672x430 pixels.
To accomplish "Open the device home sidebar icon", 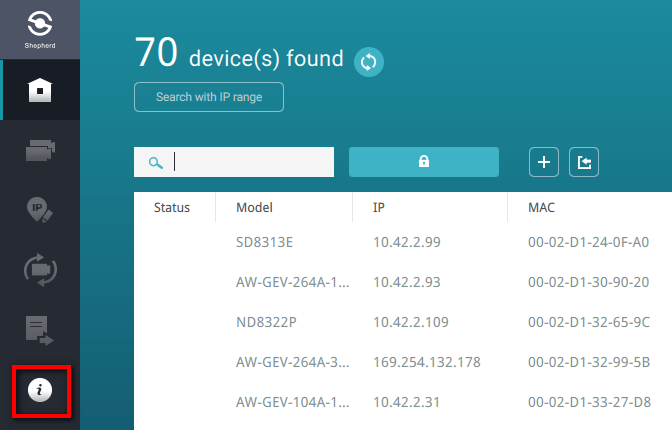I will pos(40,91).
